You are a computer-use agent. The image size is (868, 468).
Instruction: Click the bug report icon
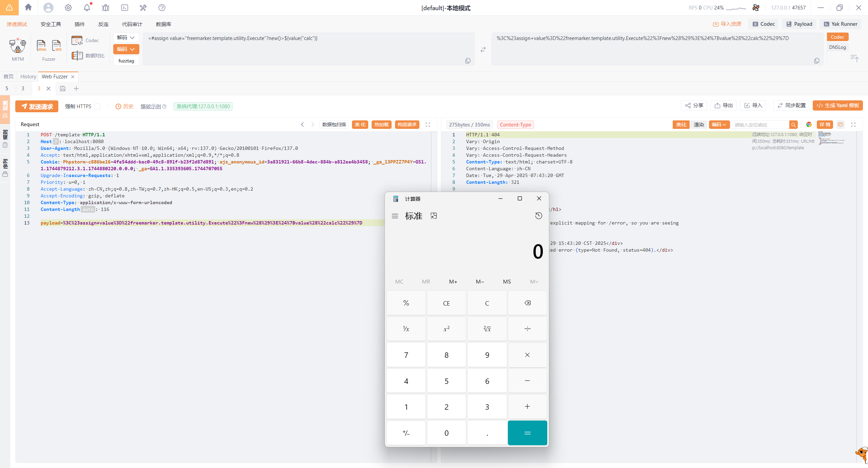[x=106, y=7]
